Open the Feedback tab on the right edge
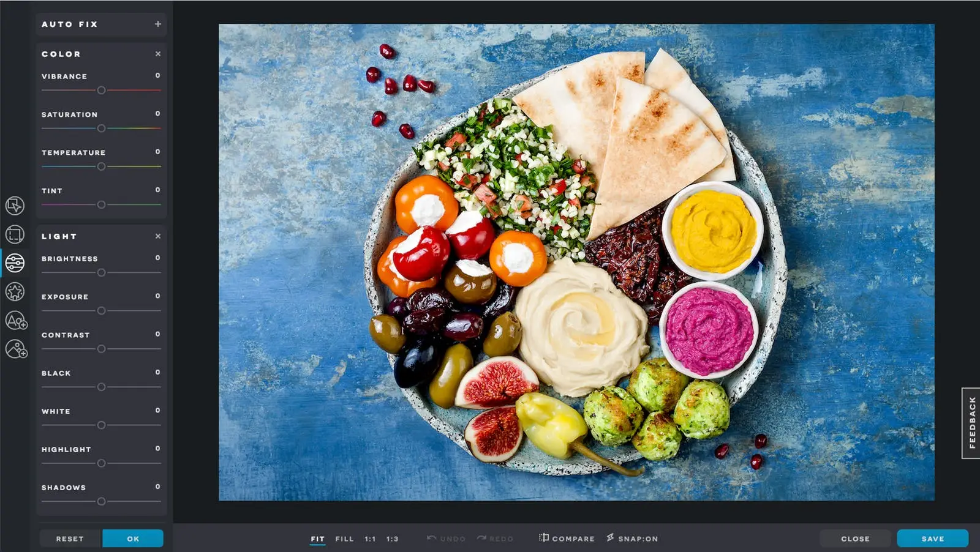The width and height of the screenshot is (980, 552). tap(973, 423)
